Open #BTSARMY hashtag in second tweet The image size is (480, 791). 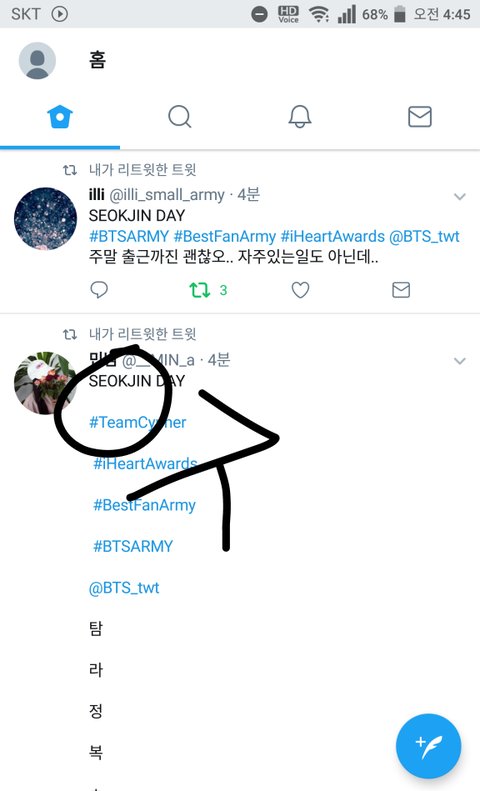pyautogui.click(x=133, y=546)
